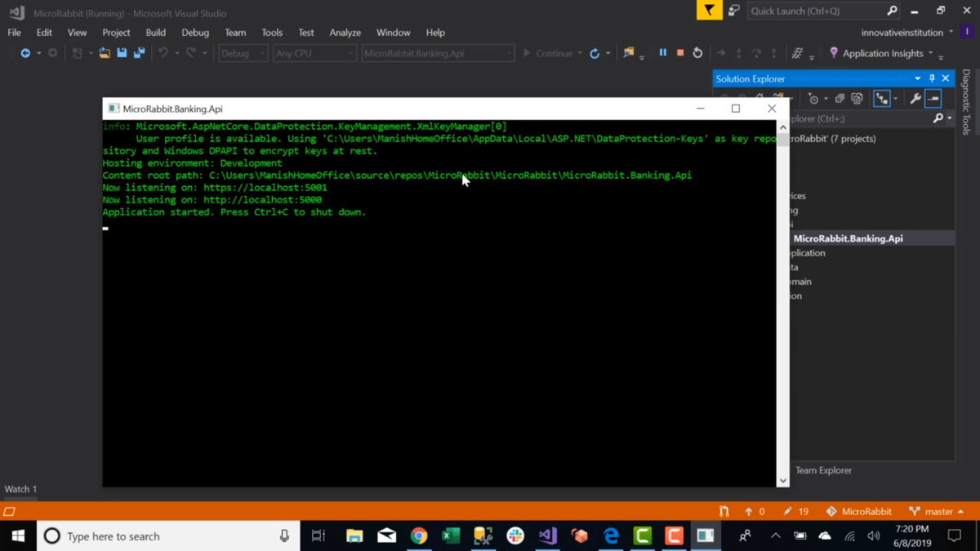This screenshot has width=980, height=551.
Task: Toggle the class diagram view icon in Solution Explorer
Action: [x=882, y=99]
